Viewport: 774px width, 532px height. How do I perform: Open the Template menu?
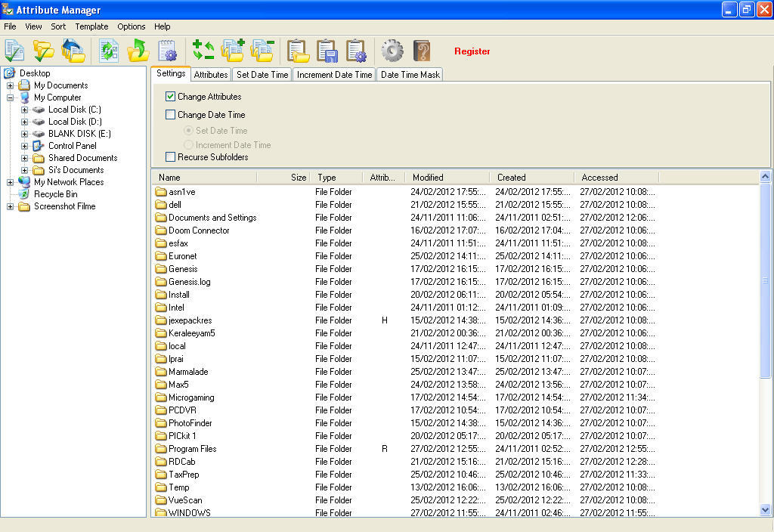(91, 26)
